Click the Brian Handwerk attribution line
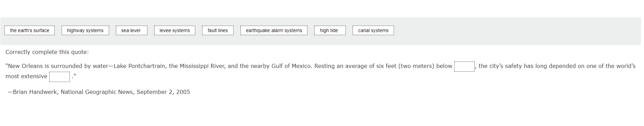 pos(99,92)
